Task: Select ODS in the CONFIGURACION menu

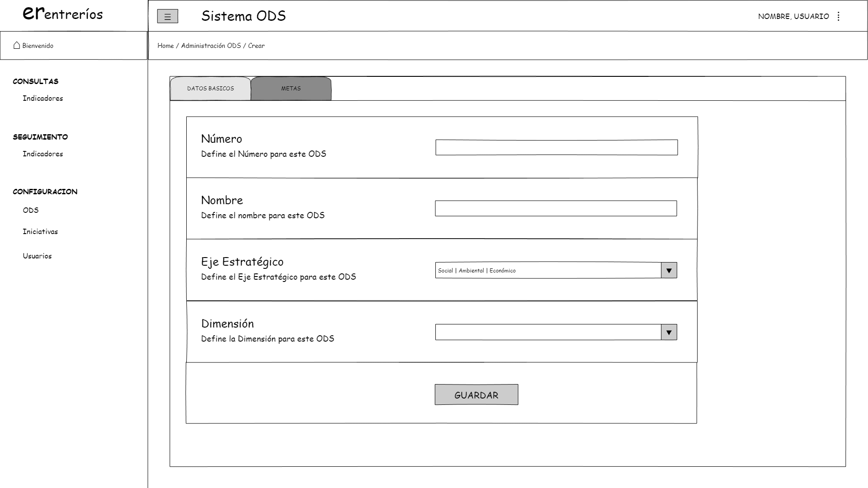Action: (31, 210)
